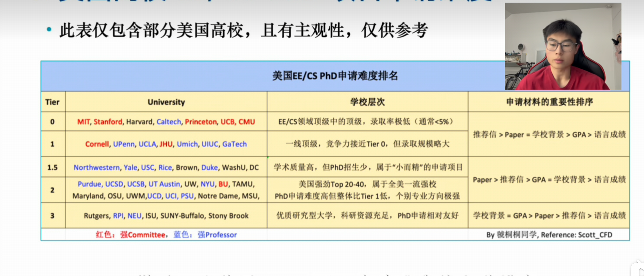Screen dimensions: 644x276
Task: Click 'UCLA' in the Tier 1 row
Action: coord(147,144)
